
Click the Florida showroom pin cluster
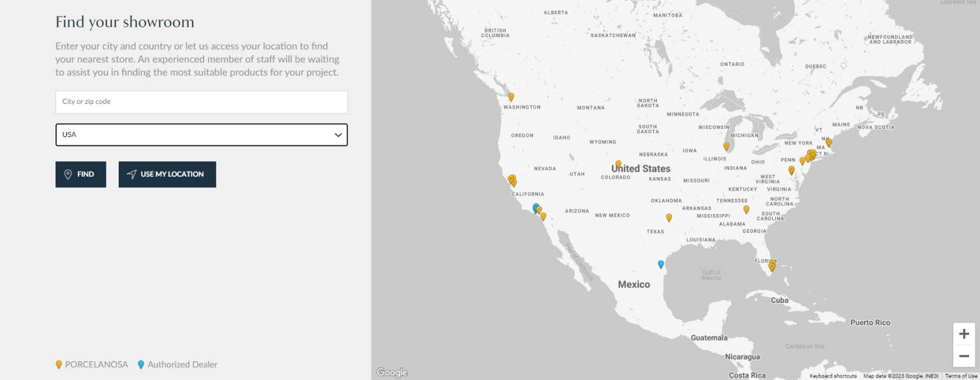pyautogui.click(x=772, y=265)
